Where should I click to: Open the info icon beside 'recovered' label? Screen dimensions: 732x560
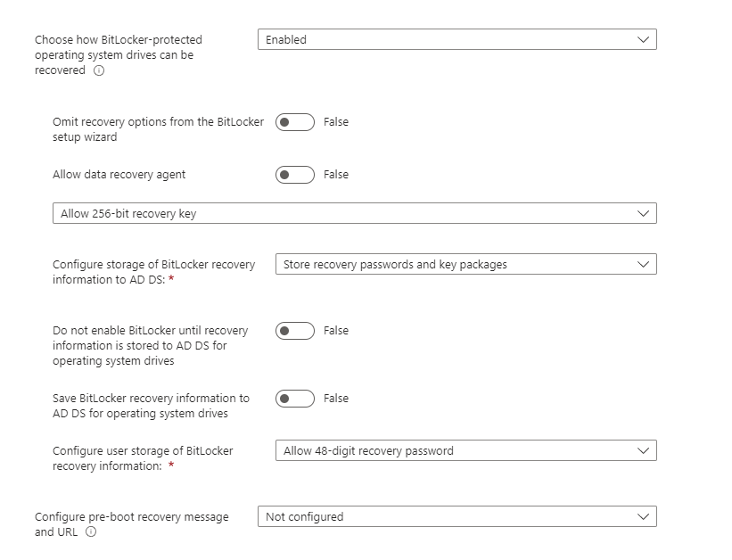[99, 70]
